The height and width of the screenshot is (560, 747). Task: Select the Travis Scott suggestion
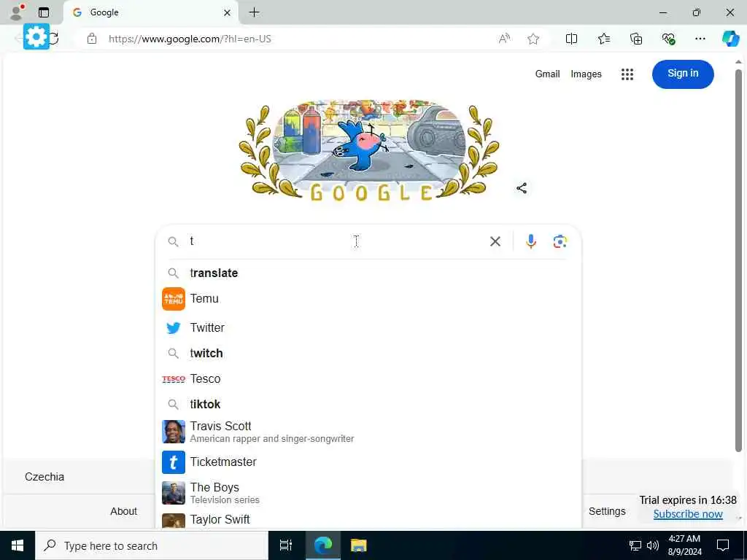[368, 432]
